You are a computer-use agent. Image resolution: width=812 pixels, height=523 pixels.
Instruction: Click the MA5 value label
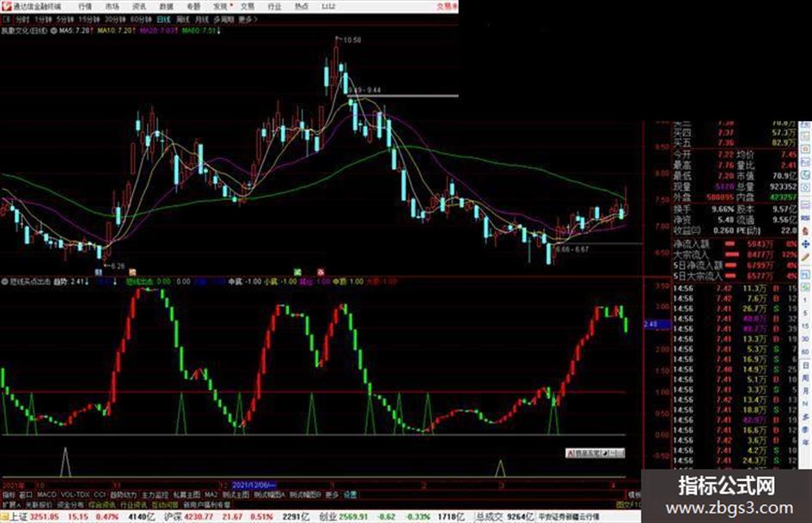pos(76,31)
